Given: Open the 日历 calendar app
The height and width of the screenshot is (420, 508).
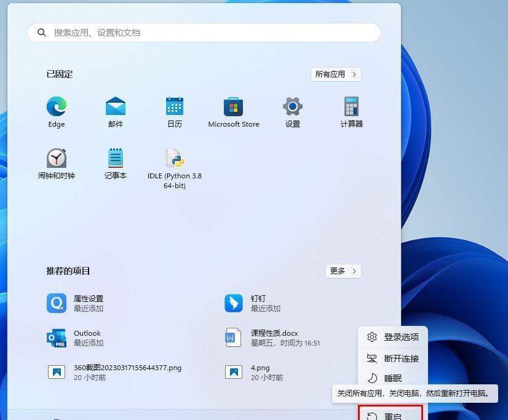Looking at the screenshot, I should [x=175, y=112].
